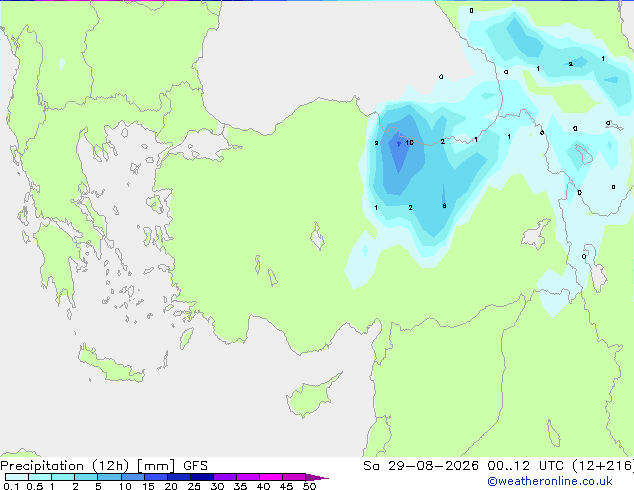
Task: Click the legend tick label '35'
Action: click(240, 486)
